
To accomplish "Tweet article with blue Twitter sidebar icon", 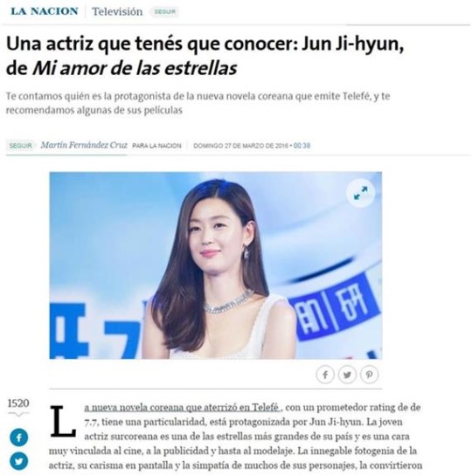I will 19,461.
